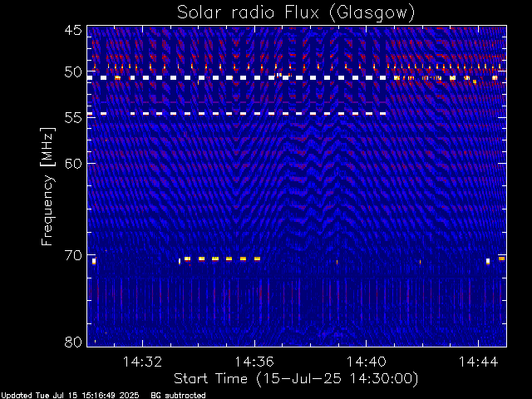
Task: Click the 80 frequency tick label
Action: 73,342
